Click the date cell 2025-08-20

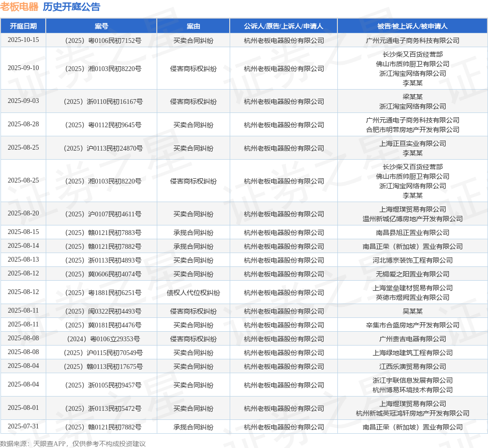23,213
